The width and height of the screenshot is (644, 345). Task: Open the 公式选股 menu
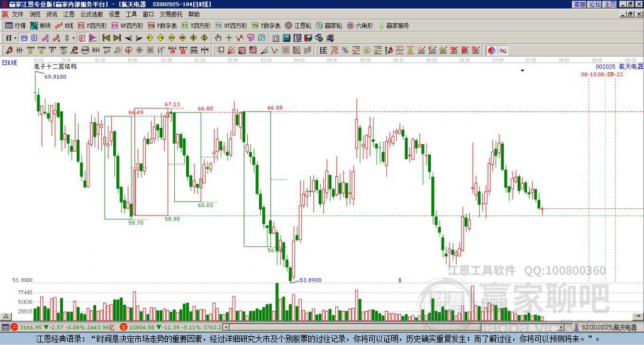(x=91, y=14)
